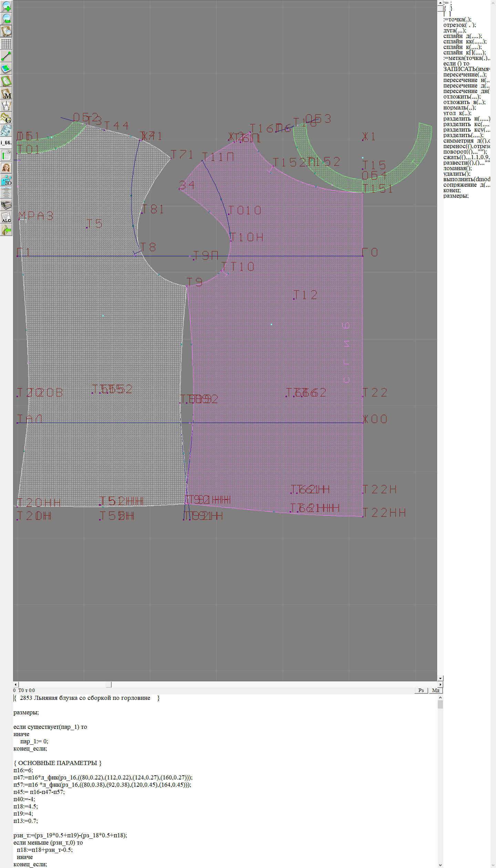Image resolution: width=496 pixels, height=868 pixels.
Task: Click in code line 'п16:=6;'
Action: coord(23,770)
